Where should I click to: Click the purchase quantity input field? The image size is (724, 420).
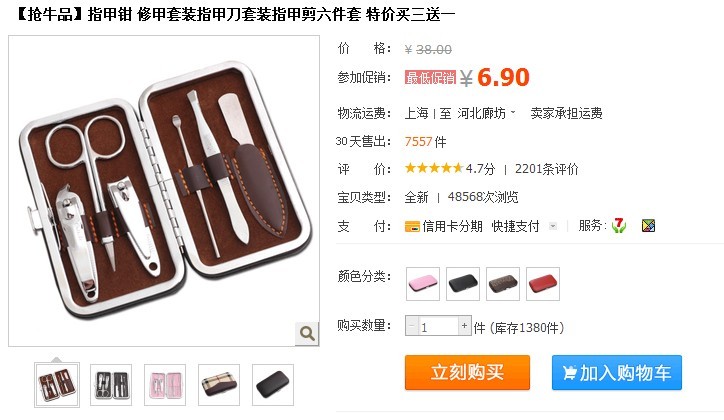click(x=438, y=326)
